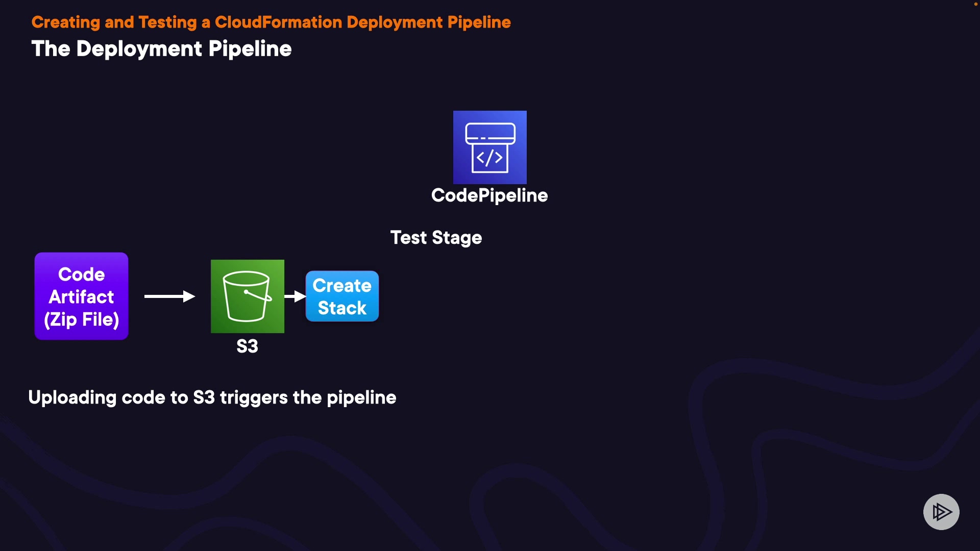
Task: Click the CodePipeline text label
Action: point(489,195)
